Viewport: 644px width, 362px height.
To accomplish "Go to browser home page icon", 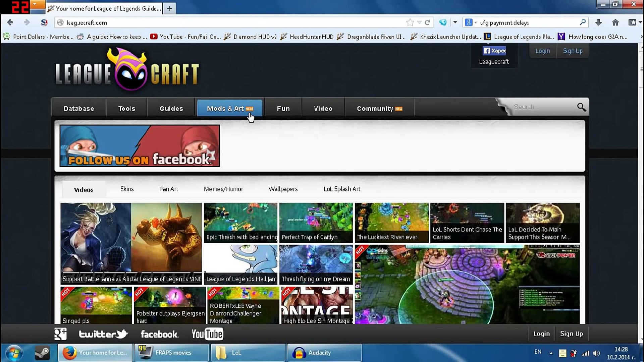I will [615, 22].
